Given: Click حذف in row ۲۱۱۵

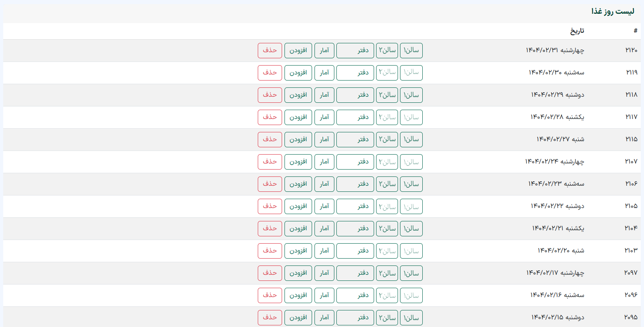Looking at the screenshot, I should pyautogui.click(x=270, y=140).
